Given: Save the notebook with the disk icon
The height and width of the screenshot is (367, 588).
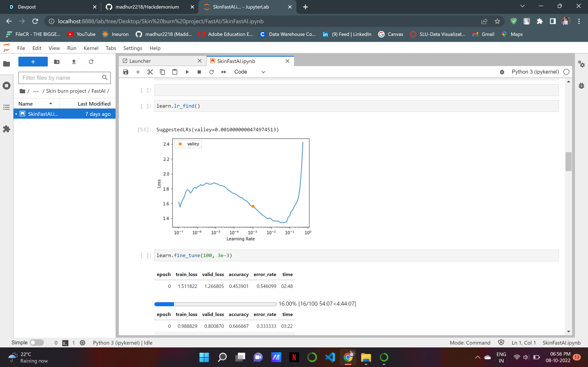Looking at the screenshot, I should pyautogui.click(x=126, y=72).
